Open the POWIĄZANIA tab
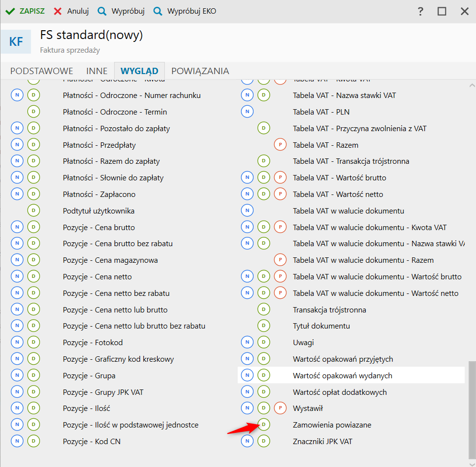 pyautogui.click(x=200, y=71)
